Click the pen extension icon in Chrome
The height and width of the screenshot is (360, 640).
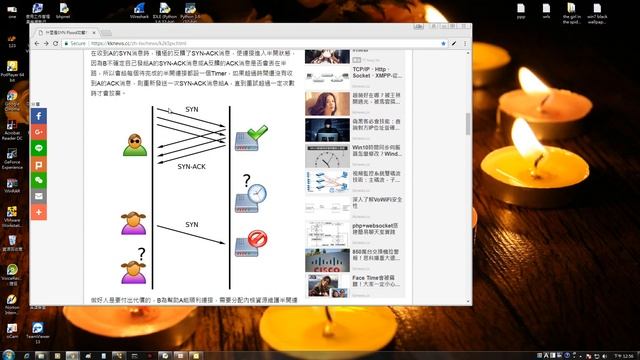pyautogui.click(x=454, y=43)
